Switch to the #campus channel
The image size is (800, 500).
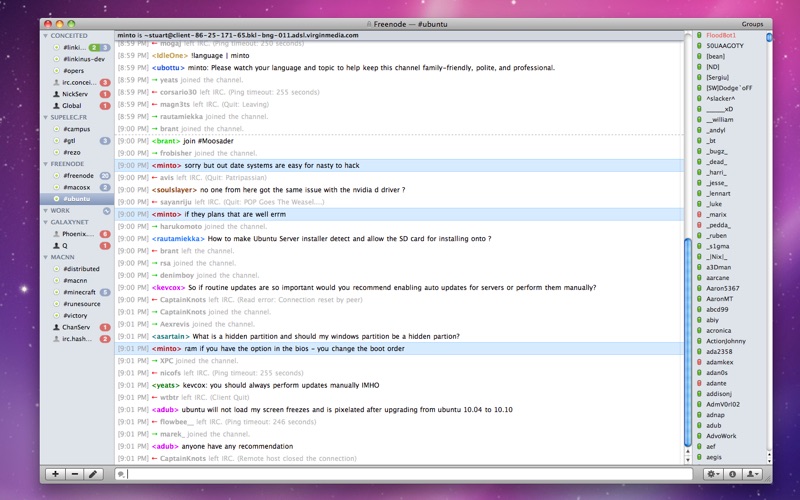(77, 129)
